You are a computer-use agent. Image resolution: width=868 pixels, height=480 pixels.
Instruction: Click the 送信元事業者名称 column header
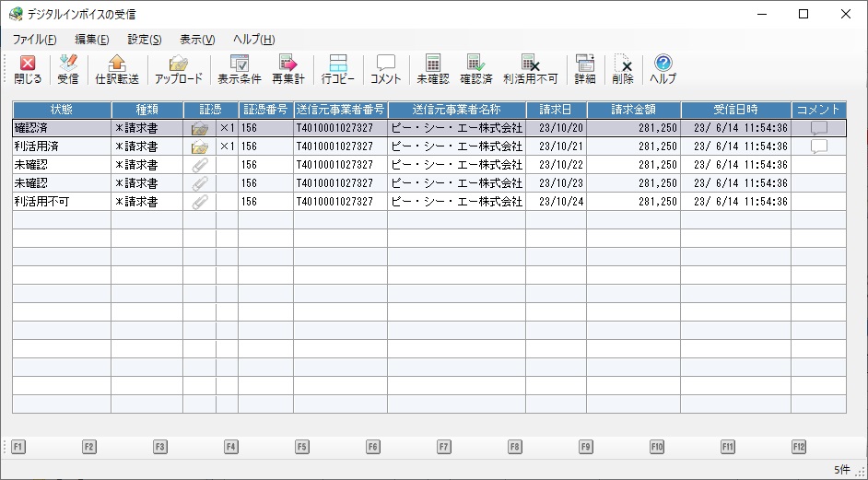click(457, 110)
